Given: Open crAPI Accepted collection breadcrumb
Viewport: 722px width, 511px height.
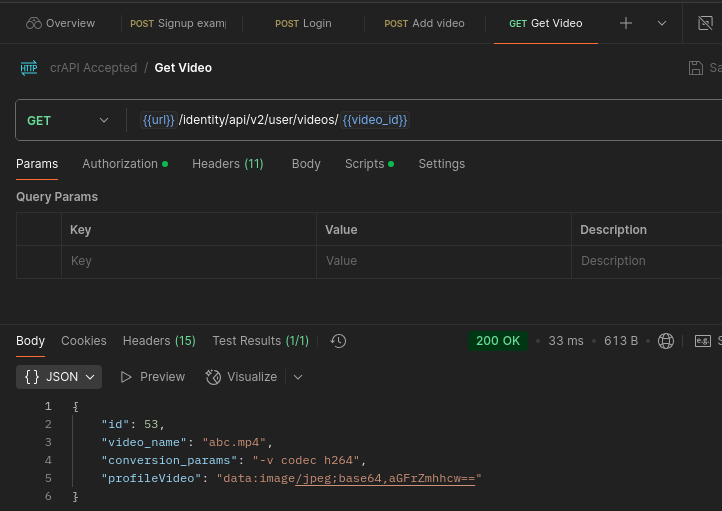Looking at the screenshot, I should pos(93,68).
